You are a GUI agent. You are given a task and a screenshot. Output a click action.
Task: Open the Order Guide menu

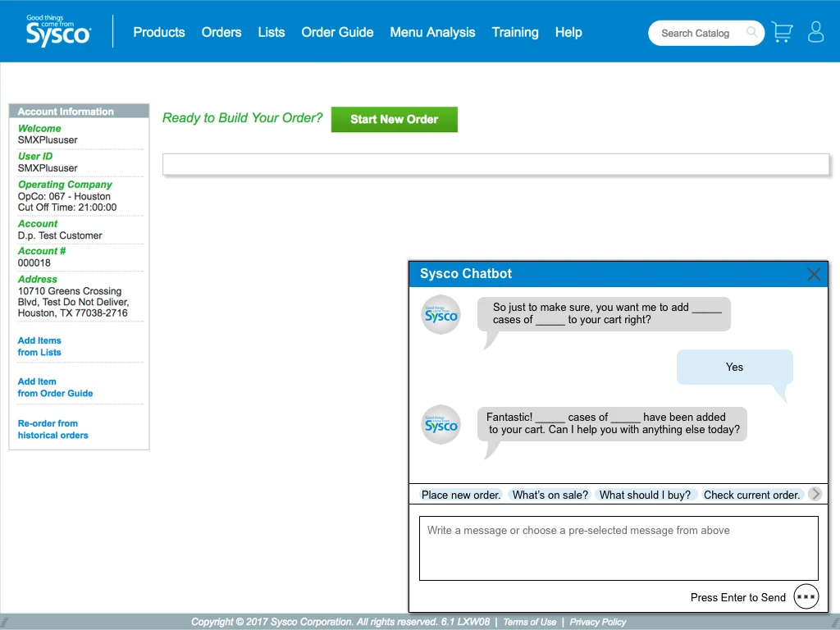(x=337, y=32)
